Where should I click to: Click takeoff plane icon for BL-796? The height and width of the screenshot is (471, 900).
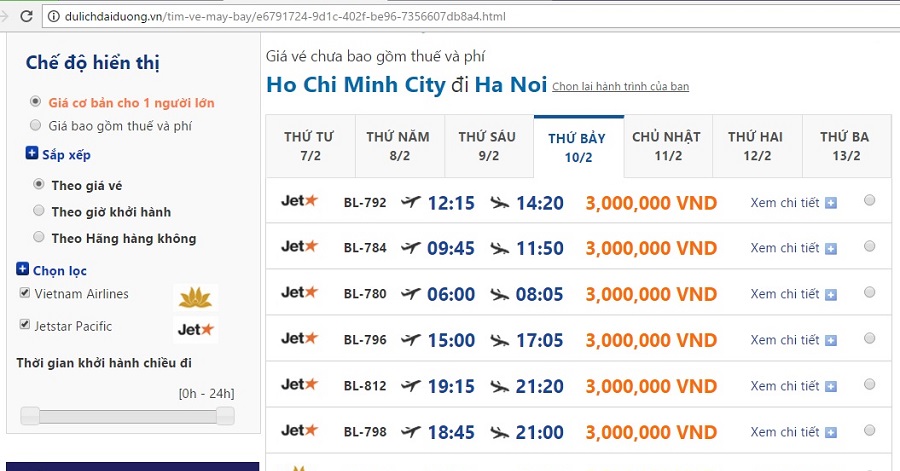(x=410, y=339)
